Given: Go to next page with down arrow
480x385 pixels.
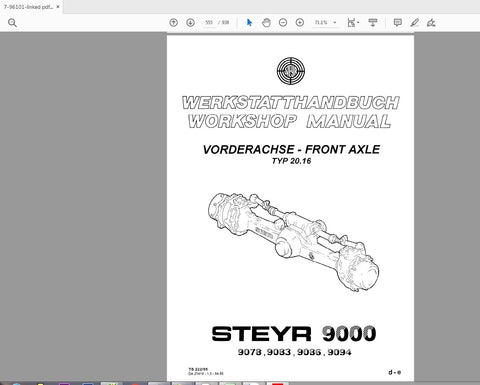Looking at the screenshot, I should (190, 22).
